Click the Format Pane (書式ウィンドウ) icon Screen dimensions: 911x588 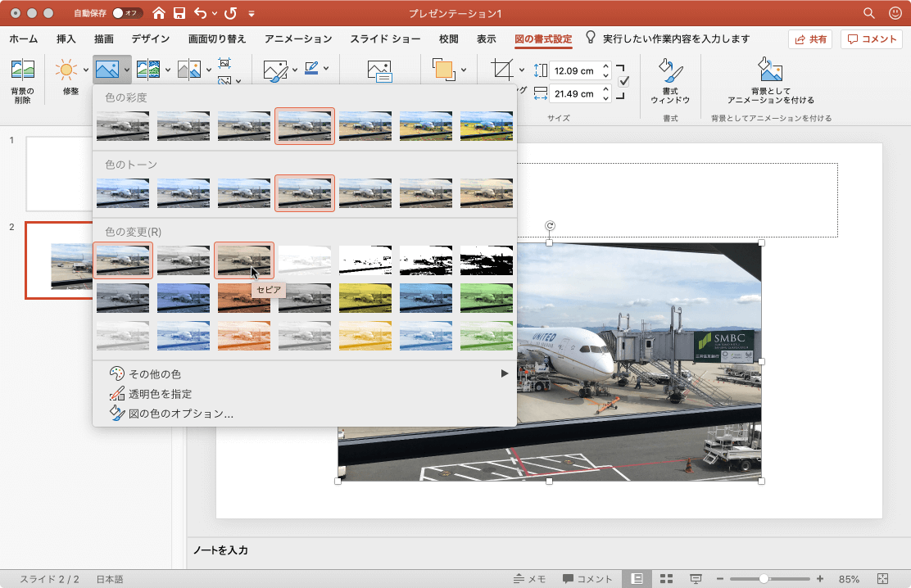pyautogui.click(x=670, y=72)
